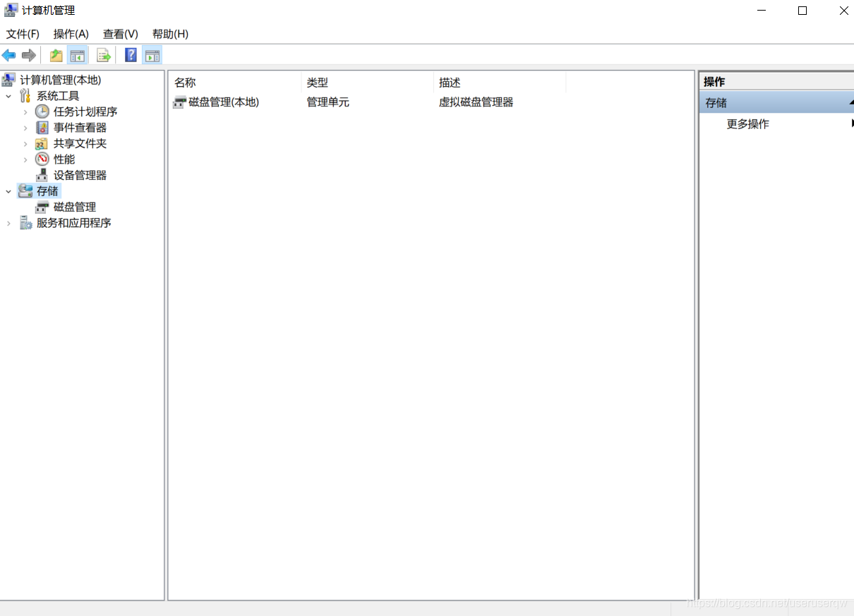Screen dimensions: 854x616
Task: Open the 帮助(H) menu
Action: 170,34
